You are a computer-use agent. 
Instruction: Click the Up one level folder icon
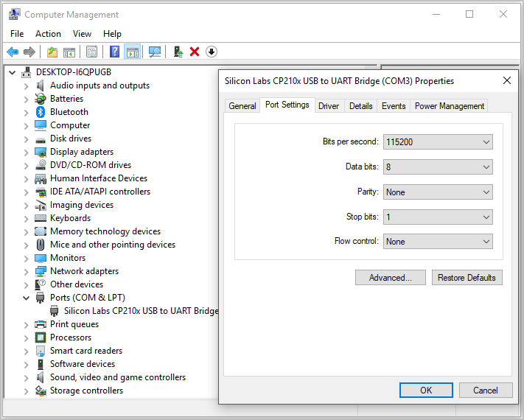[52, 52]
